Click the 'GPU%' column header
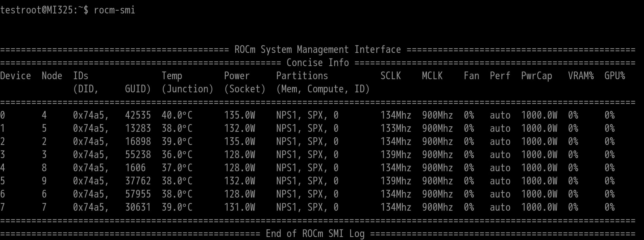 [x=615, y=76]
